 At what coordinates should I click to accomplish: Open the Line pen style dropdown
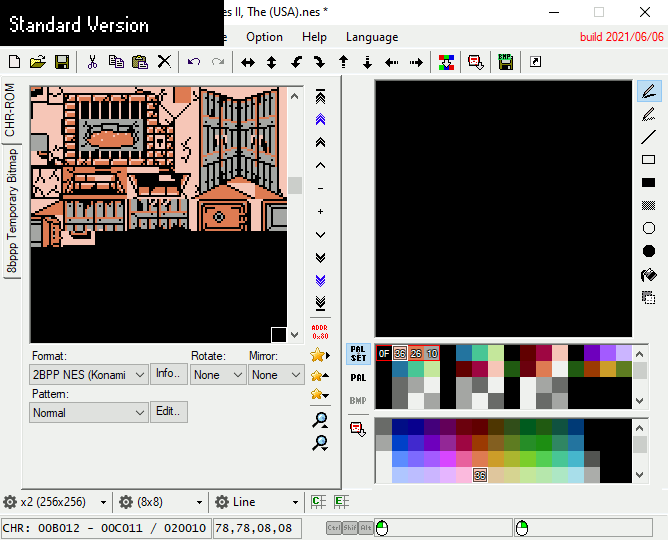tap(256, 502)
